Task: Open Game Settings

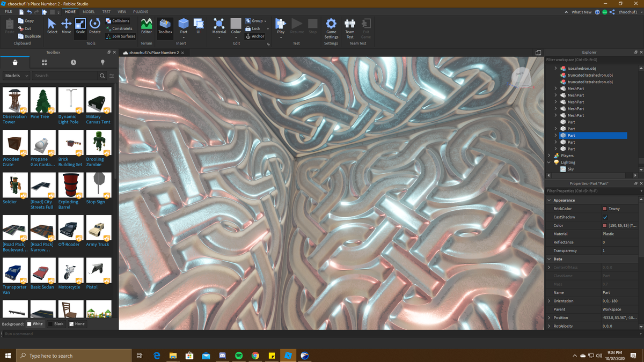Action: pos(331,28)
